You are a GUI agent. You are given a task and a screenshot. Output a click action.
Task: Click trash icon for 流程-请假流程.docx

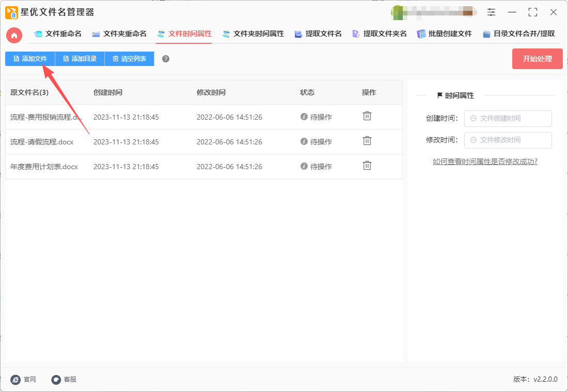(x=367, y=141)
